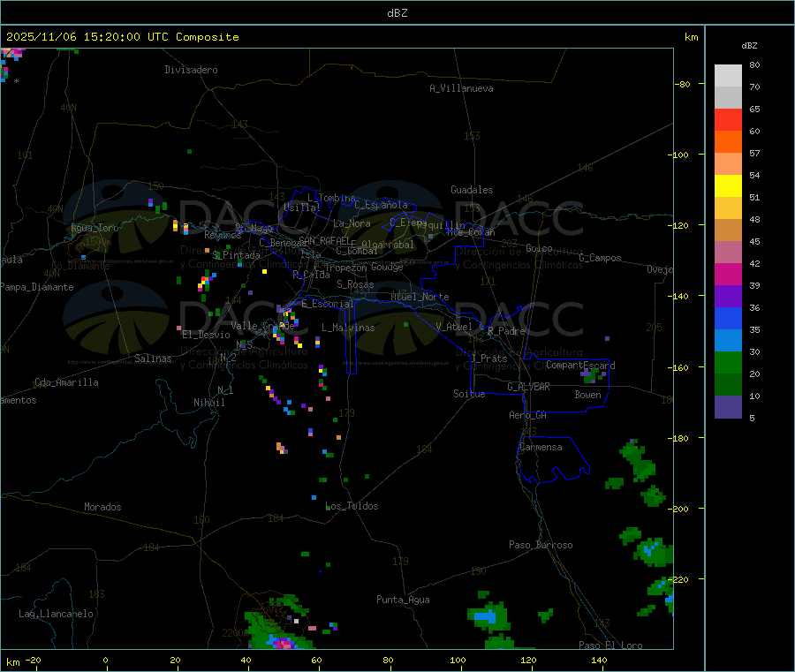Click the 20 dBZ green swatch
The width and height of the screenshot is (795, 672).
(x=728, y=363)
